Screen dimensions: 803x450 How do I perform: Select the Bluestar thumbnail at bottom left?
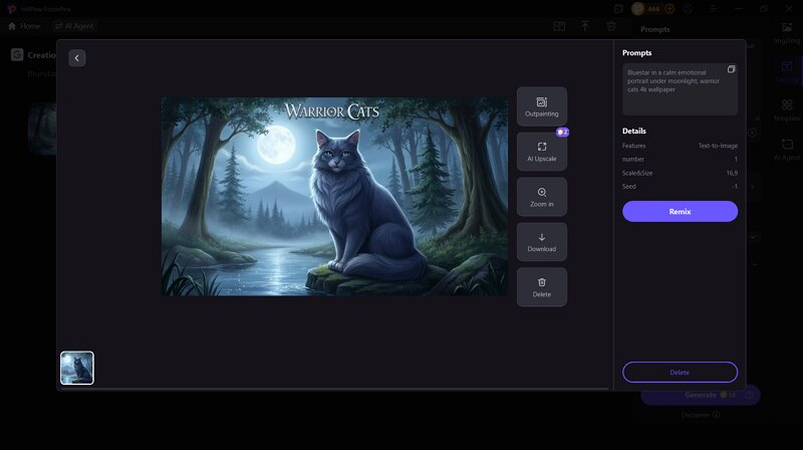pyautogui.click(x=77, y=368)
